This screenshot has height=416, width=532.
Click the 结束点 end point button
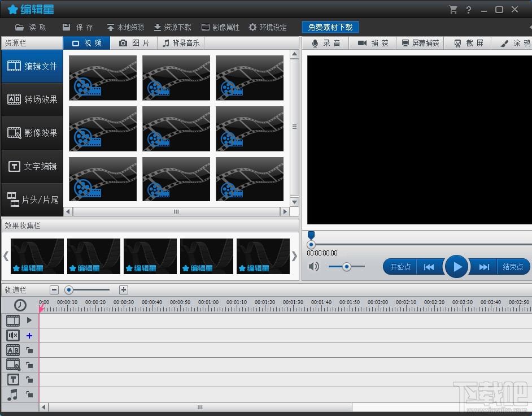(513, 267)
